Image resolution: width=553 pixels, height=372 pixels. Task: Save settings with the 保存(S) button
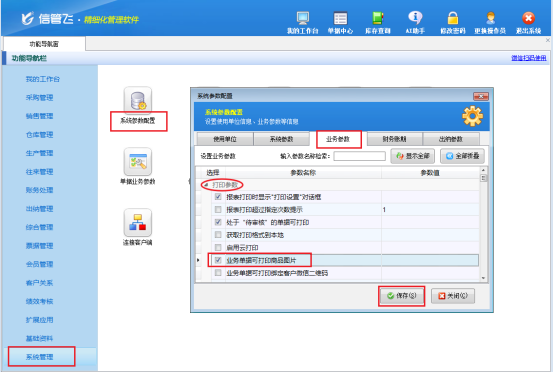(x=401, y=296)
